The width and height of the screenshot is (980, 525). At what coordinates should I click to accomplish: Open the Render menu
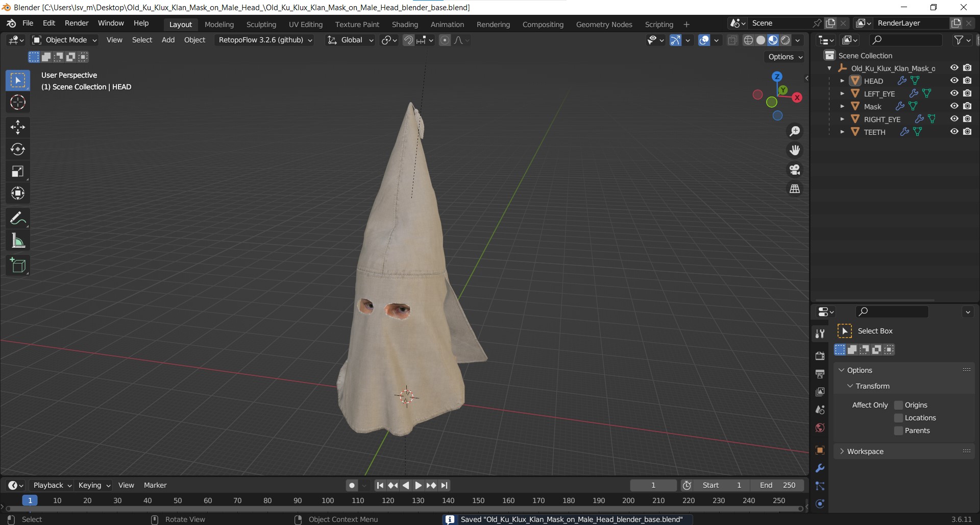pos(77,23)
